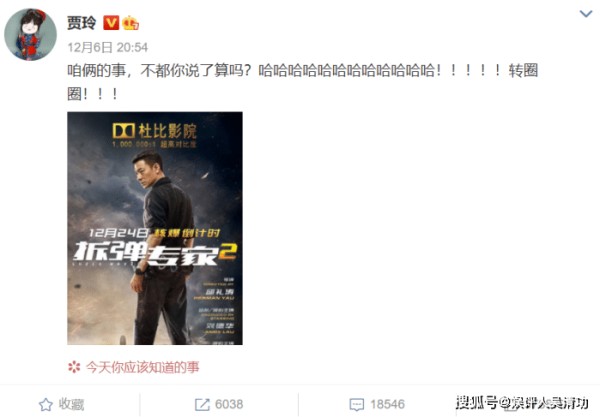The height and width of the screenshot is (417, 600).
Task: Click the repost arrow icon
Action: (x=202, y=404)
